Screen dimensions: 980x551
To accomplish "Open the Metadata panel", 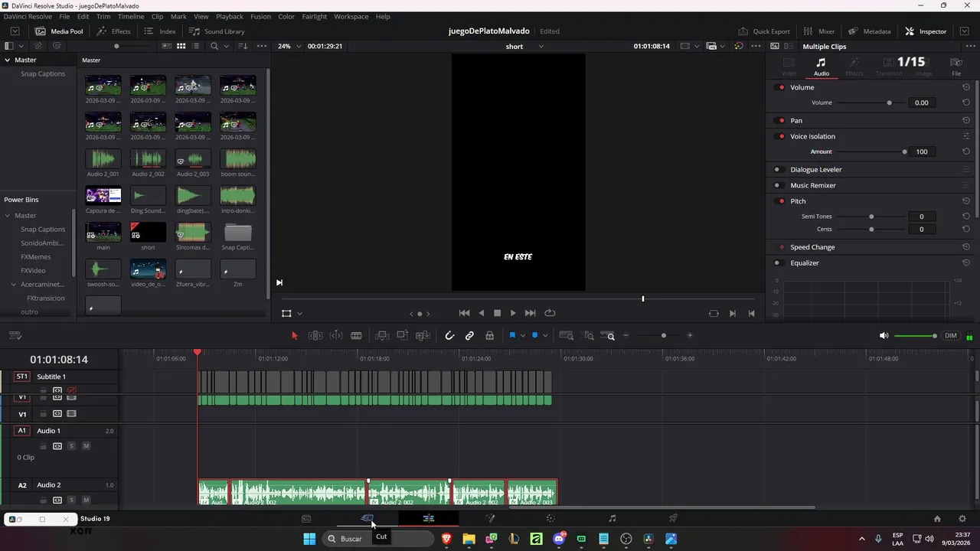I will [x=869, y=31].
